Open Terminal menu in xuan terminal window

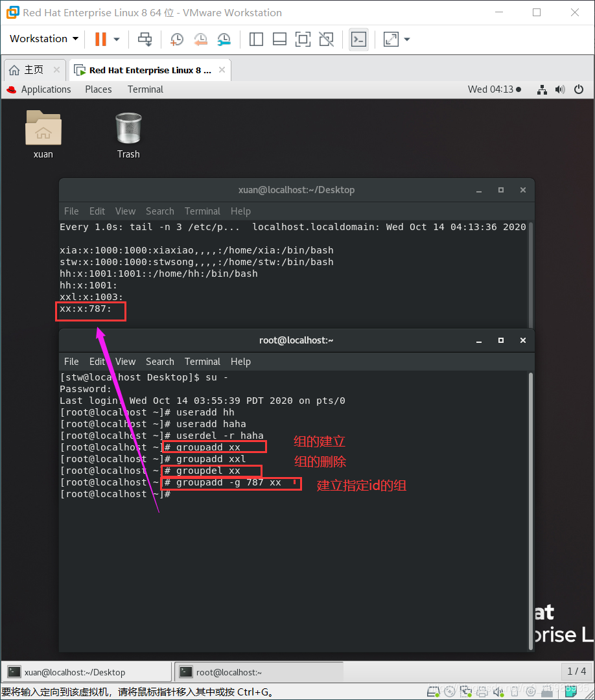(x=203, y=211)
